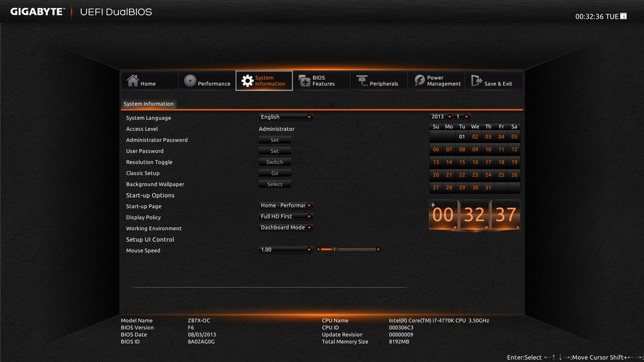Viewport: 644px width, 362px height.
Task: Click the Mouse Speed slider handle
Action: click(x=335, y=250)
